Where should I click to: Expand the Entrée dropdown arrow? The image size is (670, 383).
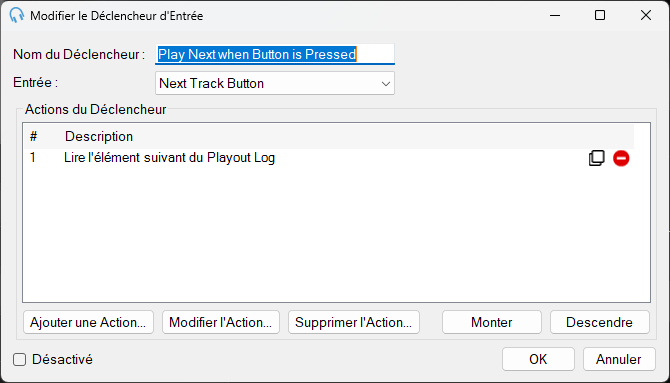385,84
